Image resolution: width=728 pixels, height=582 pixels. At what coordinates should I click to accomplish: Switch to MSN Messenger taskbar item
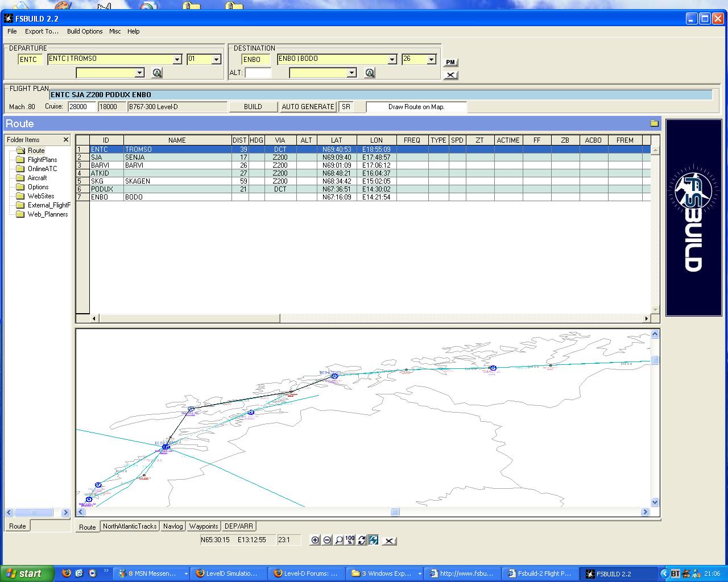pyautogui.click(x=153, y=573)
